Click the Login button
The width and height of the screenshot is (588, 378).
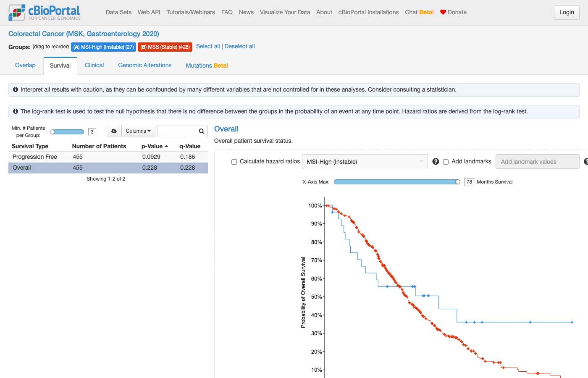pos(567,13)
